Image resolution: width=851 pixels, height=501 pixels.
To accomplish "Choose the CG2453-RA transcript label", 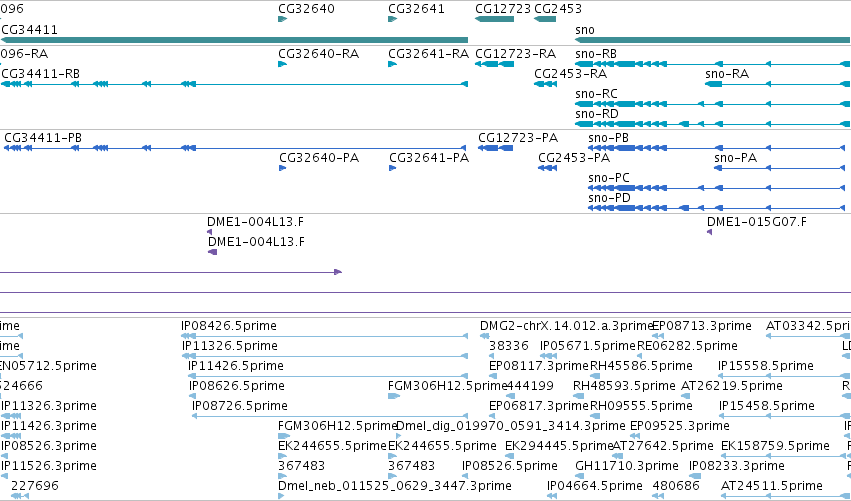I will click(x=570, y=74).
